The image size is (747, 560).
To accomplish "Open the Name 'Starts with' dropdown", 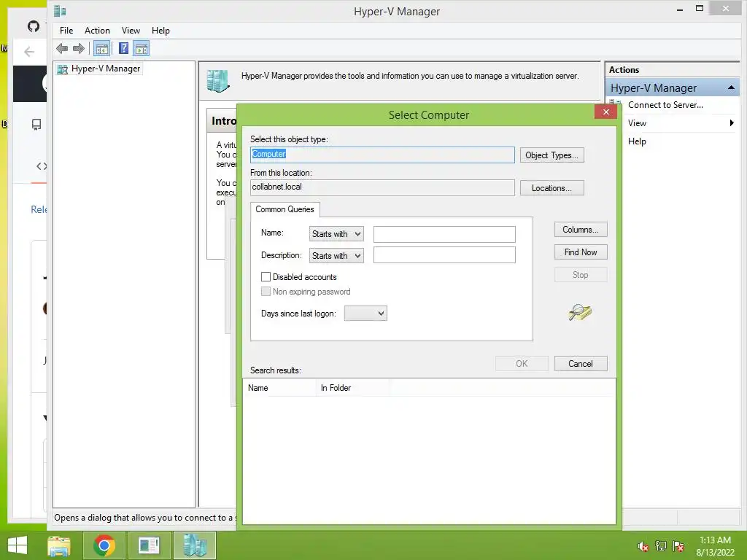I will (x=336, y=234).
